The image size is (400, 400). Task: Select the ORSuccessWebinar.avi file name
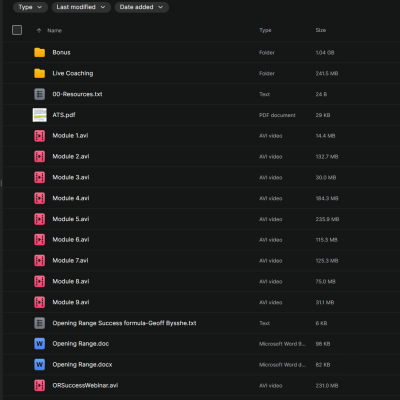[x=85, y=385]
